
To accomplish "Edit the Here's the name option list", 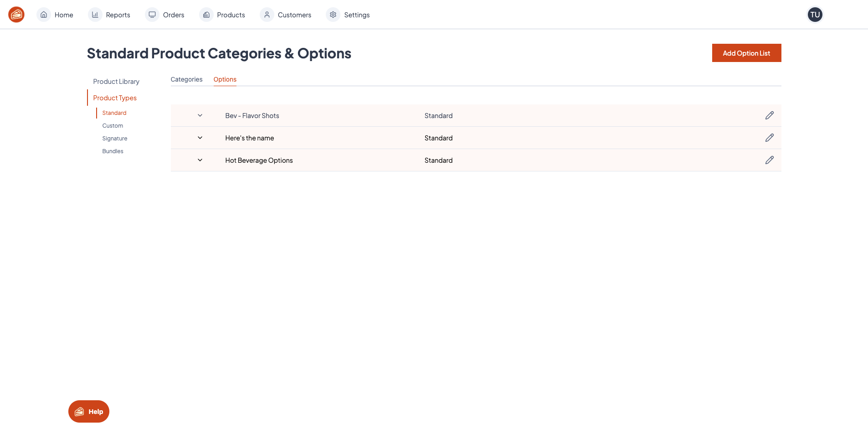I will pos(770,138).
